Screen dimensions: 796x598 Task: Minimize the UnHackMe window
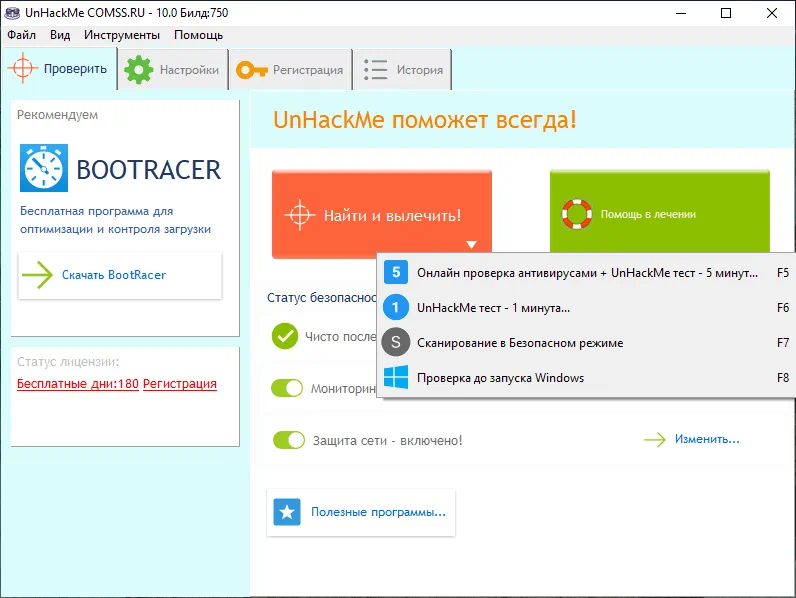click(x=681, y=13)
